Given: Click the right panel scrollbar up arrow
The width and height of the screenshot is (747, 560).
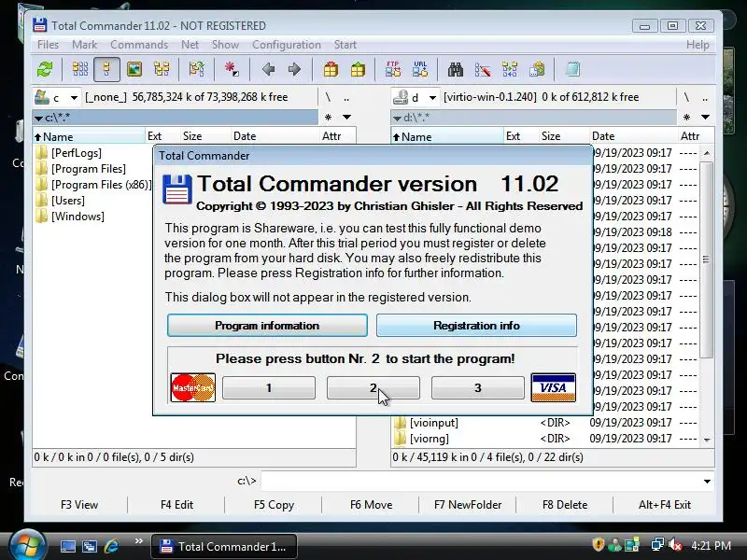Looking at the screenshot, I should coord(707,153).
